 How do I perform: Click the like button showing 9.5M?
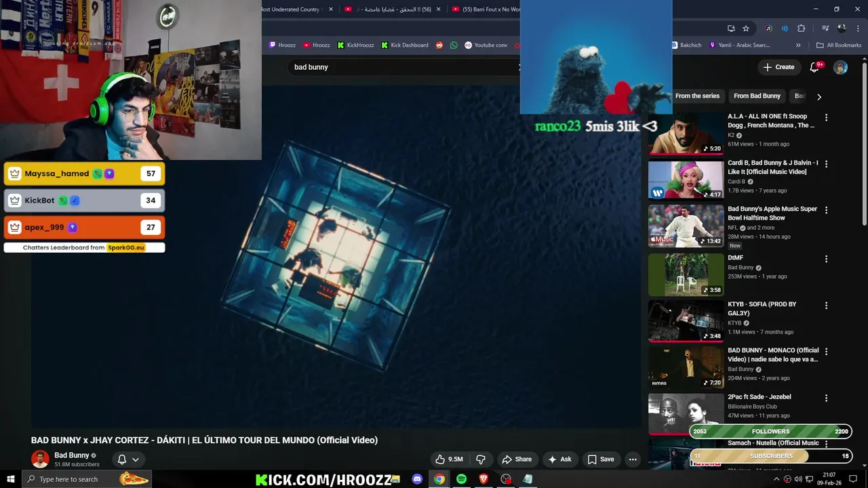[449, 460]
